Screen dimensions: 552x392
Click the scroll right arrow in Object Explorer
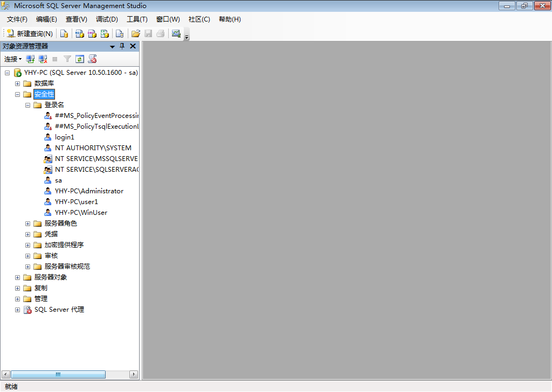coord(134,374)
